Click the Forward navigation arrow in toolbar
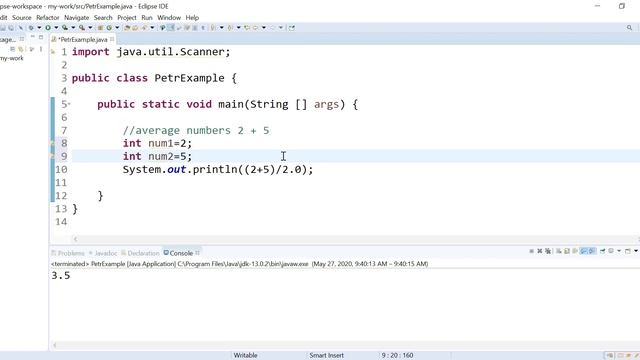Viewport: 640px width, 360px height. click(272, 28)
